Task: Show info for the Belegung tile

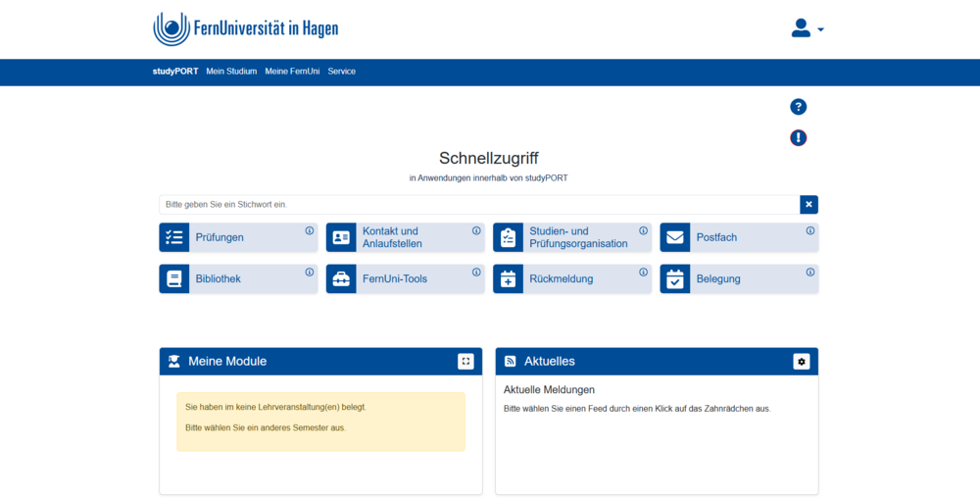Action: [x=810, y=272]
